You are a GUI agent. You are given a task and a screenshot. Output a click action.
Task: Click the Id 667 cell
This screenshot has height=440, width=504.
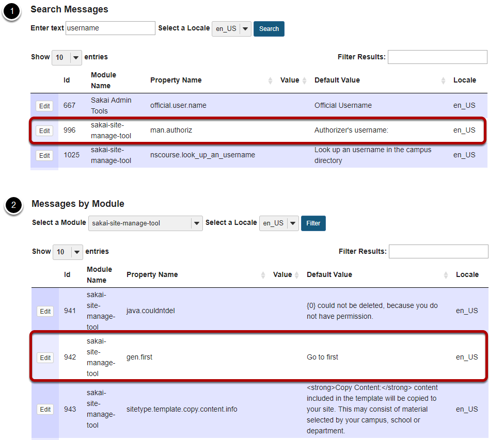click(69, 105)
